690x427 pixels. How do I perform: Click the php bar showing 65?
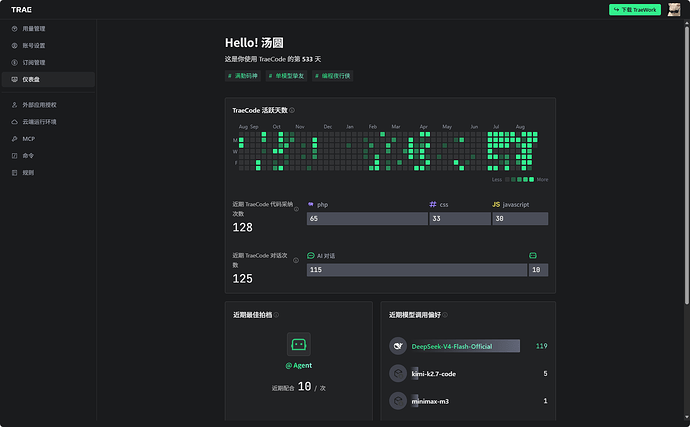click(x=367, y=218)
